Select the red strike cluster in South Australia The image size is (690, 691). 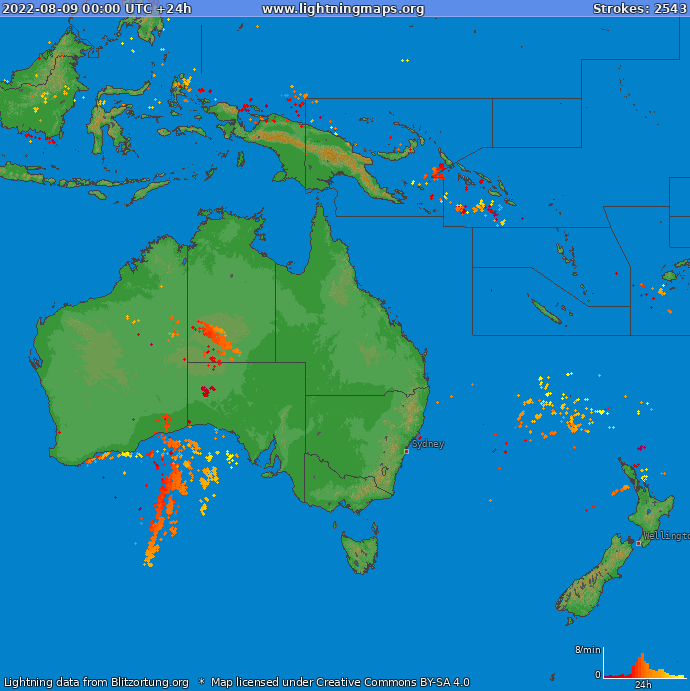coord(207,390)
